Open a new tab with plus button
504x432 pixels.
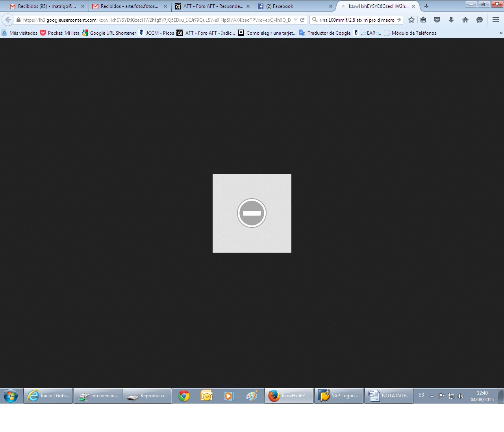(x=426, y=6)
